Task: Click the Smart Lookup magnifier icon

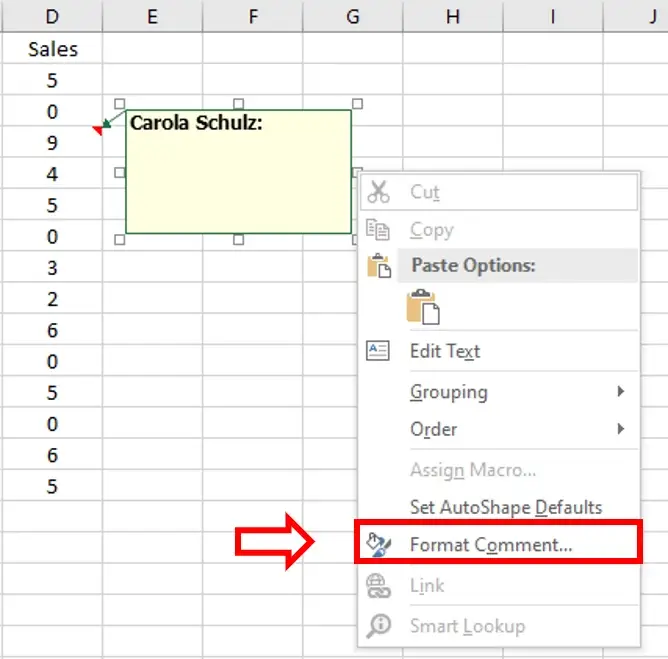Action: [x=378, y=626]
